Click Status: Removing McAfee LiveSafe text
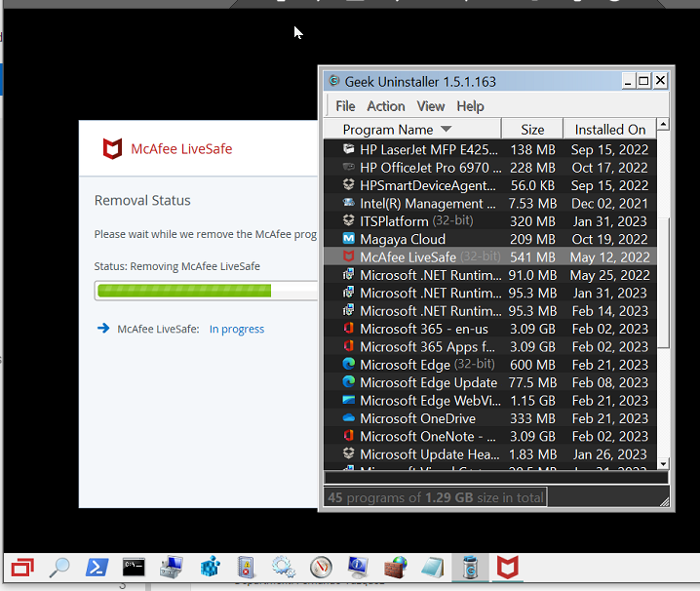Viewport: 700px width, 591px height. (176, 266)
